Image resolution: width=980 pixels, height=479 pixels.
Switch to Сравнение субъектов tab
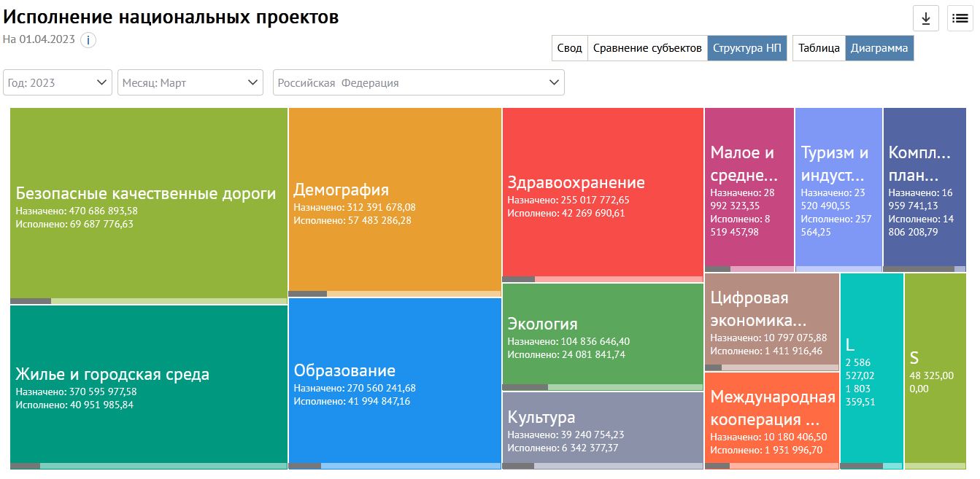coord(647,48)
